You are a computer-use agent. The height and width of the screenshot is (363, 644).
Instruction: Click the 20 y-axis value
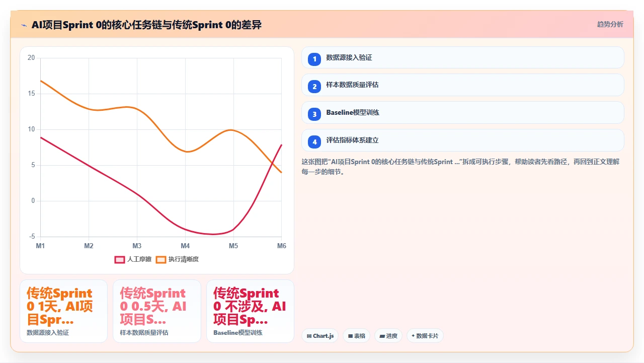click(31, 58)
